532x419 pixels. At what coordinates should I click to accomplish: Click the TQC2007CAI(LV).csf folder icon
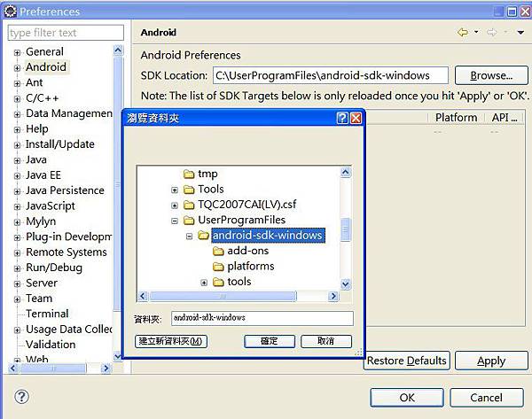click(x=189, y=205)
